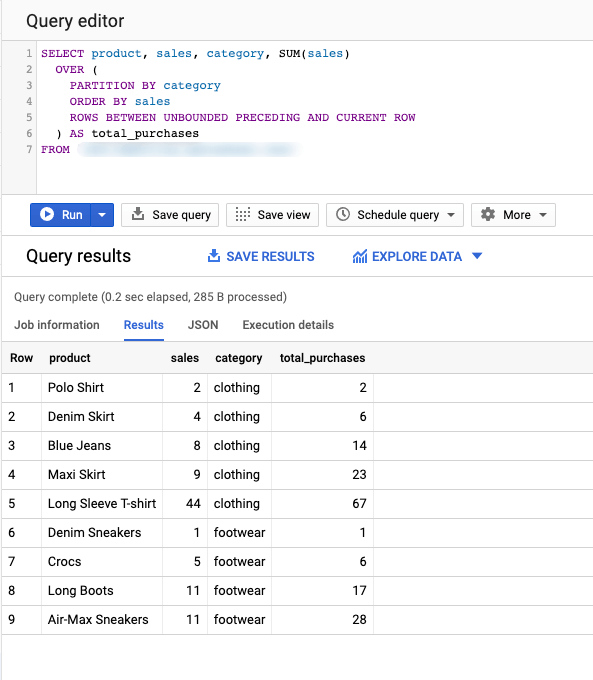Click the FROM keyword on line 7
Screen dimensions: 593x680
[x=55, y=150]
